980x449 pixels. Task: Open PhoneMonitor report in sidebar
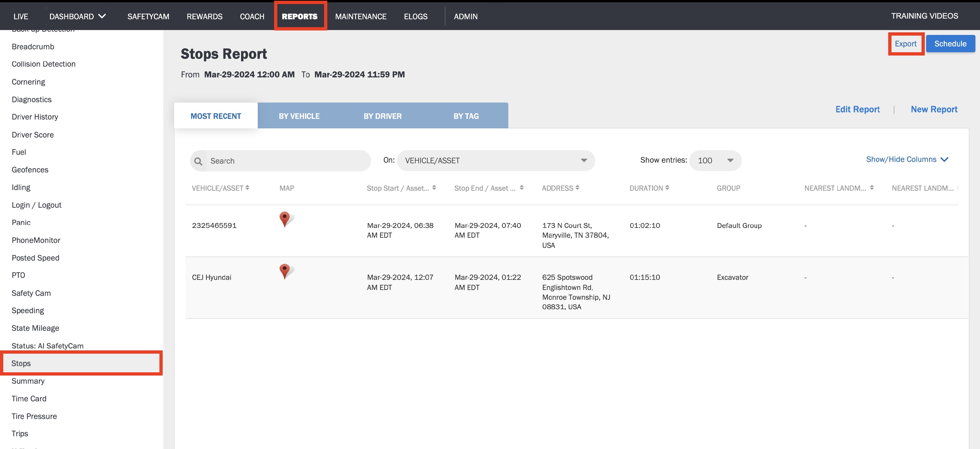pos(36,240)
